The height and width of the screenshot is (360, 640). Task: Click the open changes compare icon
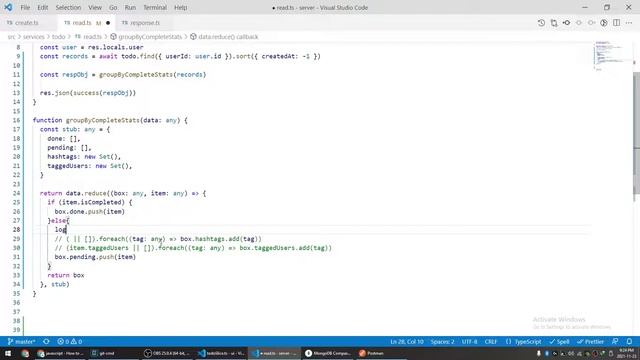[x=554, y=23]
